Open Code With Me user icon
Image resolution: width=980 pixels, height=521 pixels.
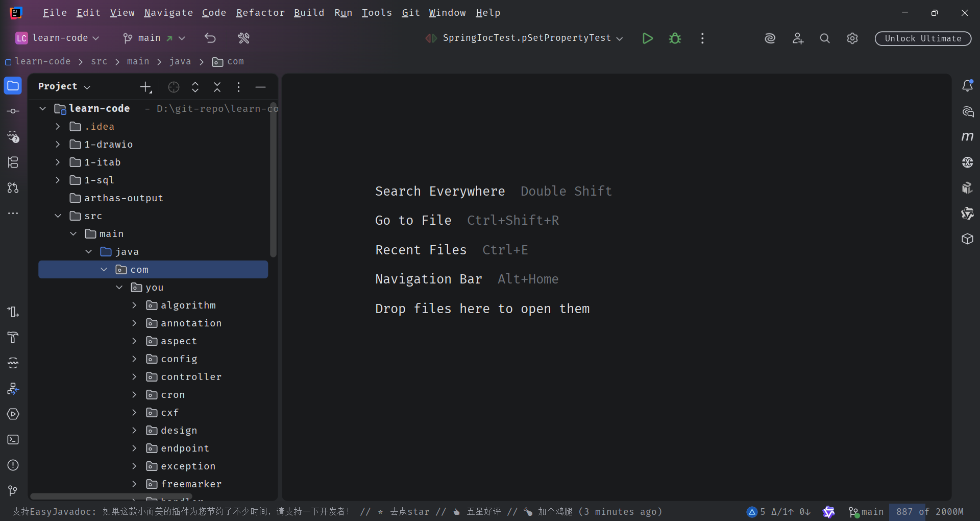click(x=798, y=38)
